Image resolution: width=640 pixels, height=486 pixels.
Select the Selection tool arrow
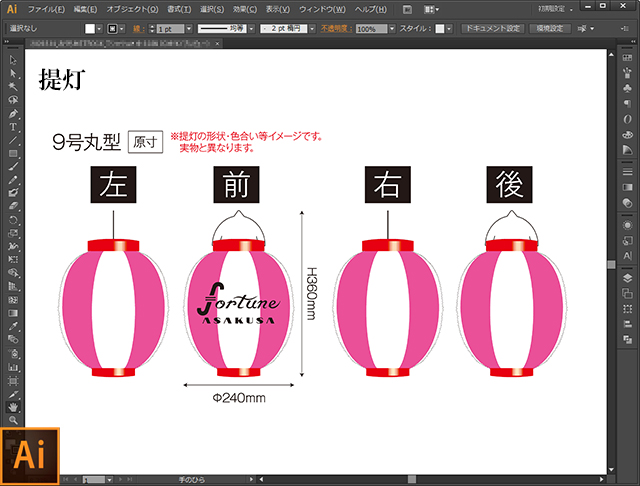pos(13,60)
